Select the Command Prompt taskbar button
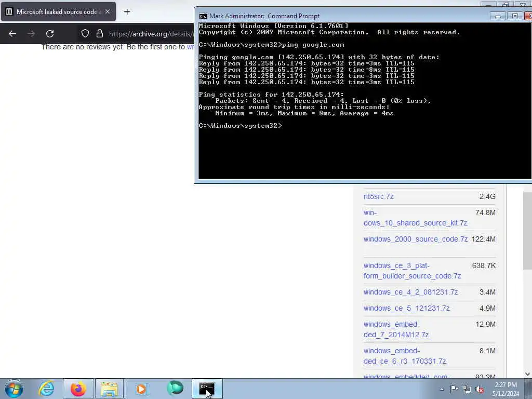Viewport: 532px width, 399px height. coord(207,389)
